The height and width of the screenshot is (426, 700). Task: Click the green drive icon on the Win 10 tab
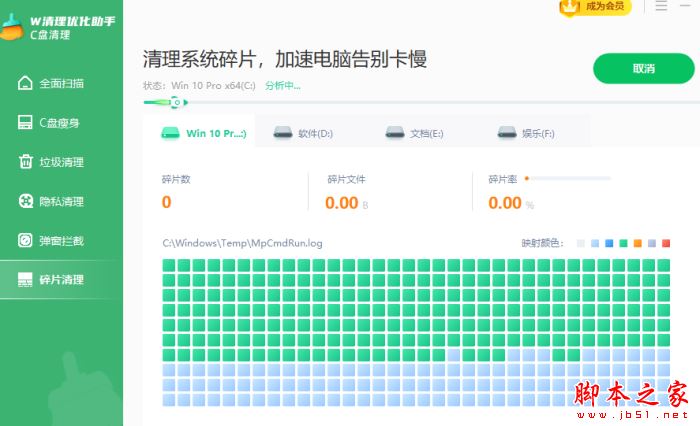170,133
